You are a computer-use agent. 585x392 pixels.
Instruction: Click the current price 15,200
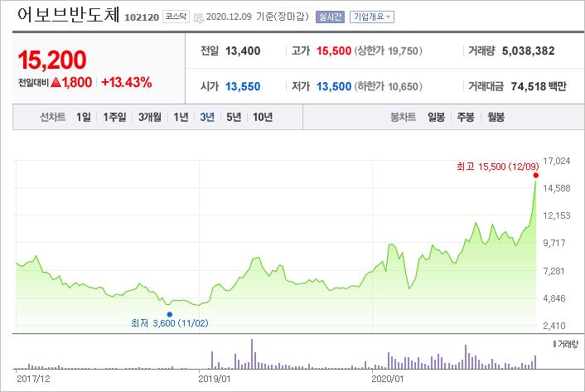tap(52, 60)
